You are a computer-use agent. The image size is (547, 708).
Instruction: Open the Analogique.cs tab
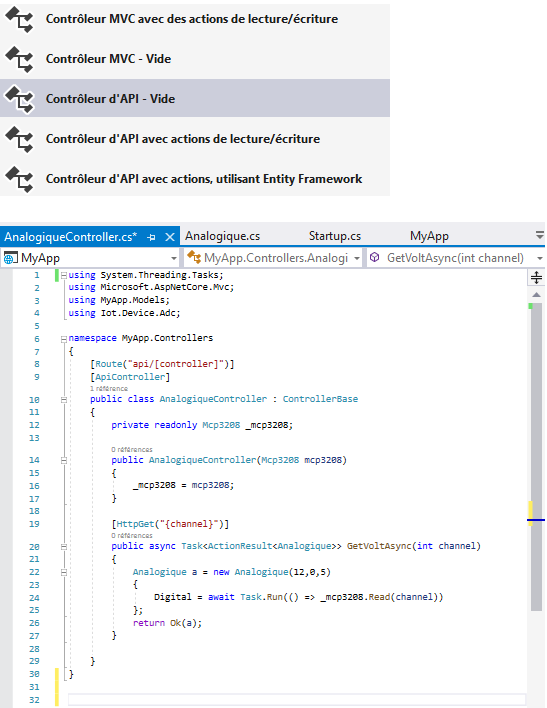pos(223,236)
